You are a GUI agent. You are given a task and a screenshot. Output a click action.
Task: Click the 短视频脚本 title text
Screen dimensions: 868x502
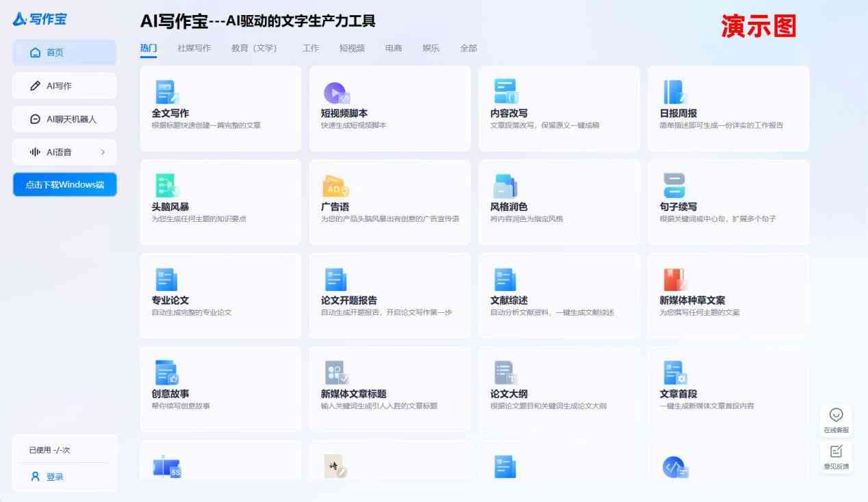click(344, 113)
